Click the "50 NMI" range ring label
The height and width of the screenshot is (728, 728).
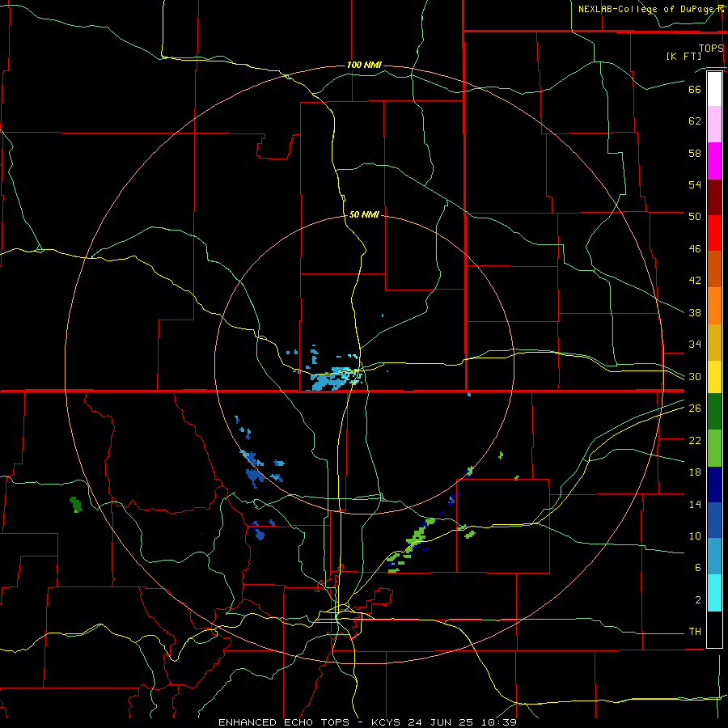pyautogui.click(x=364, y=214)
